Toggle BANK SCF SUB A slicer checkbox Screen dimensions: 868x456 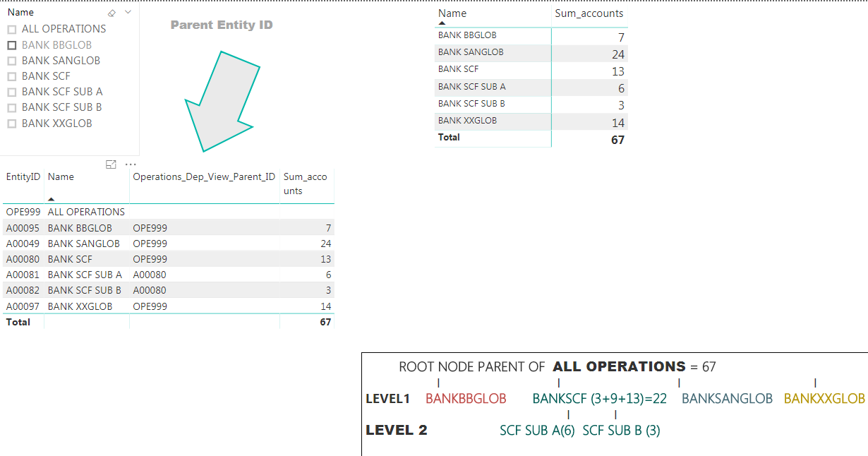point(11,92)
